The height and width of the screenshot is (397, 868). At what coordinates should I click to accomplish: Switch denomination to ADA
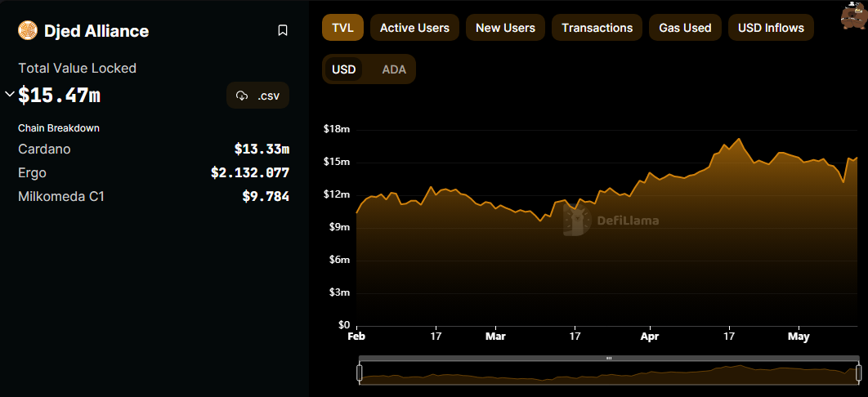394,69
